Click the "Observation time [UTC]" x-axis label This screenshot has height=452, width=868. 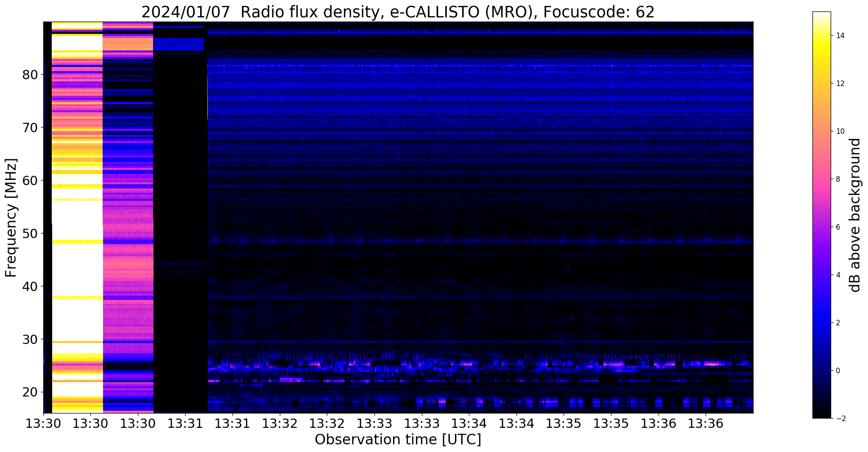pos(398,440)
